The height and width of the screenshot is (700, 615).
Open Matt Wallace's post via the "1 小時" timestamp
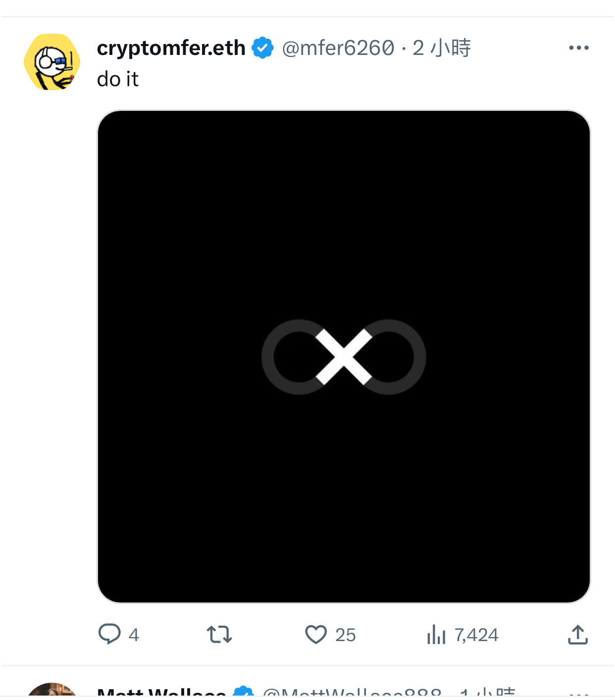[488, 693]
